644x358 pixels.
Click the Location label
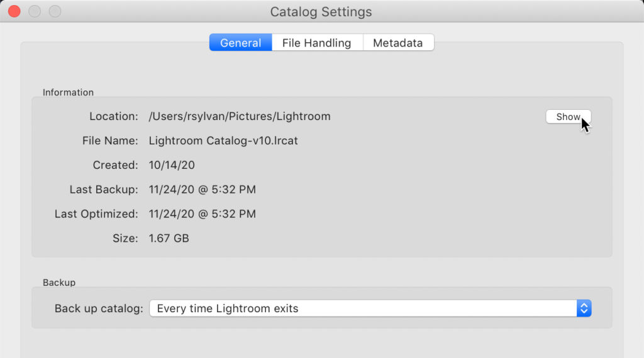click(113, 116)
